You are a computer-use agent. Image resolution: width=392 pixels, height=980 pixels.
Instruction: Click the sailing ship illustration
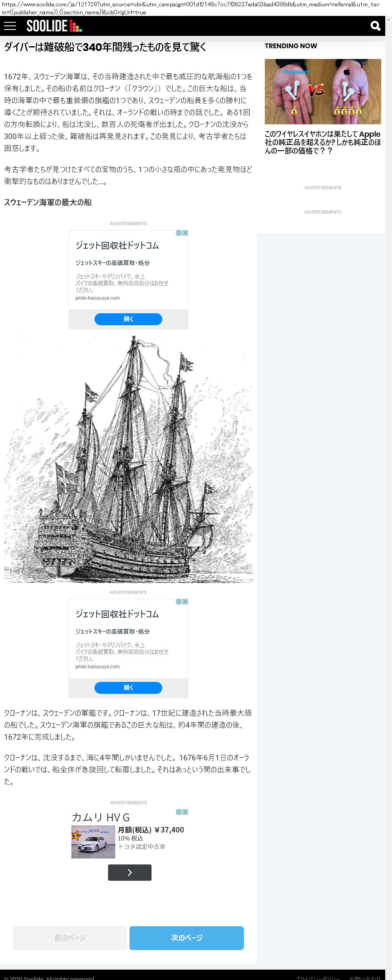(128, 459)
